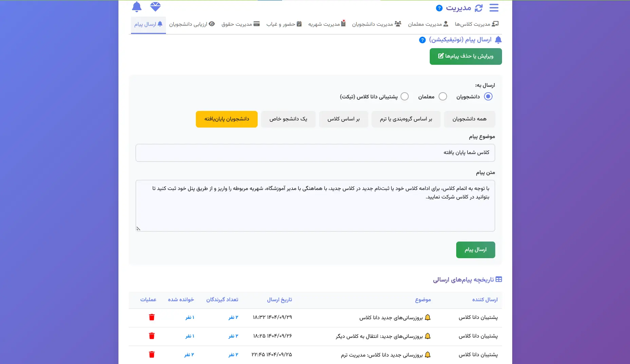The height and width of the screenshot is (364, 630).
Task: Click bell icon in بروزرسانی‌های جدید دانا کلاس row
Action: pyautogui.click(x=428, y=318)
